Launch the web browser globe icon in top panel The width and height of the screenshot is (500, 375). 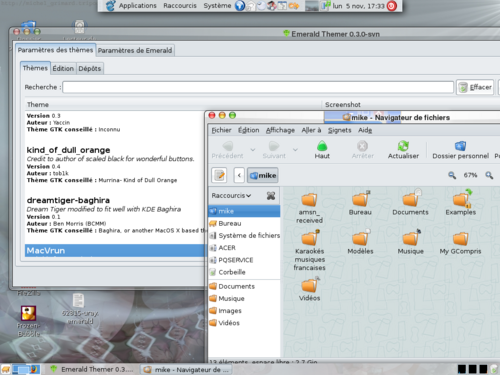click(240, 6)
